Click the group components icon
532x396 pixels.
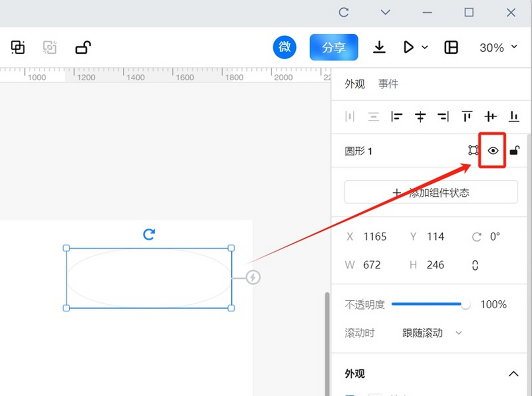pos(18,47)
